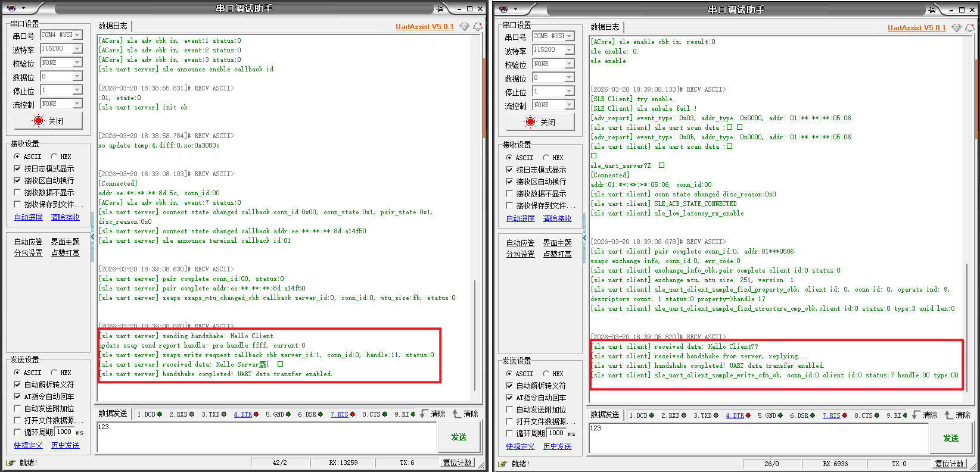The height and width of the screenshot is (472, 980).
Task: Click 界面主题 in right window
Action: pyautogui.click(x=558, y=243)
